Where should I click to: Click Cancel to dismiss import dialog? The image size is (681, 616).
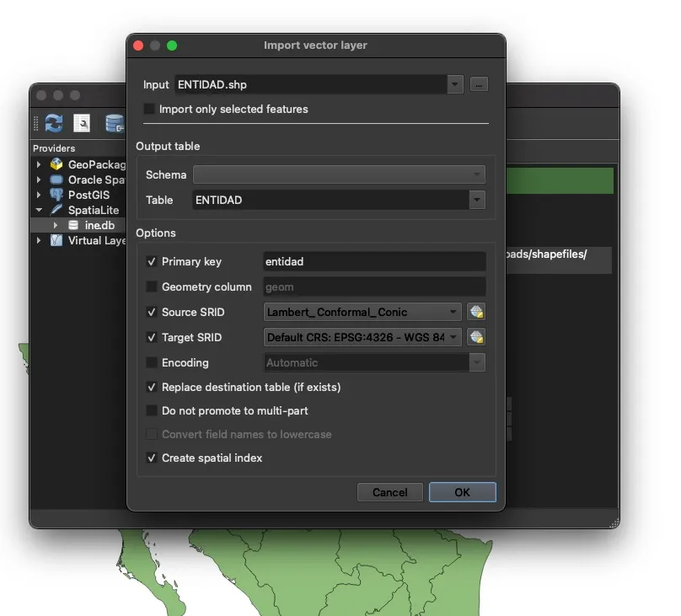389,492
